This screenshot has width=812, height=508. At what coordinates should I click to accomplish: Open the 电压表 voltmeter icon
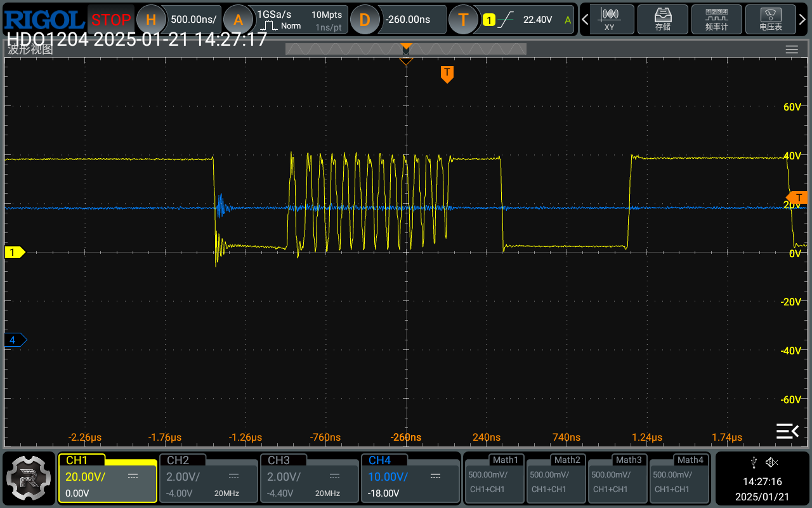point(771,19)
